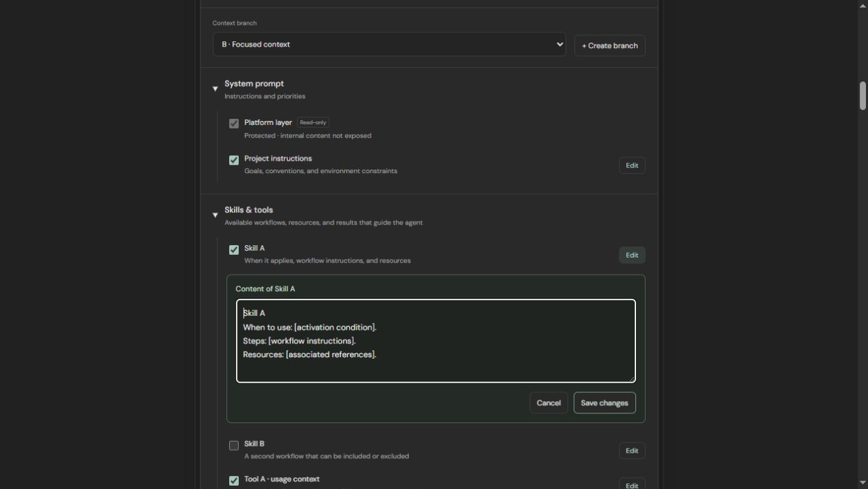Click the 'Skill B' label text
868x489 pixels.
254,444
